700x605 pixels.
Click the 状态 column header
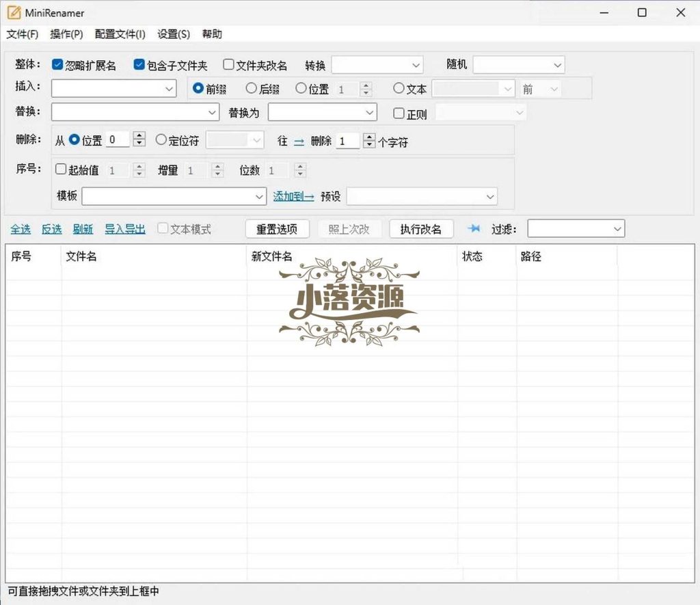pos(487,256)
